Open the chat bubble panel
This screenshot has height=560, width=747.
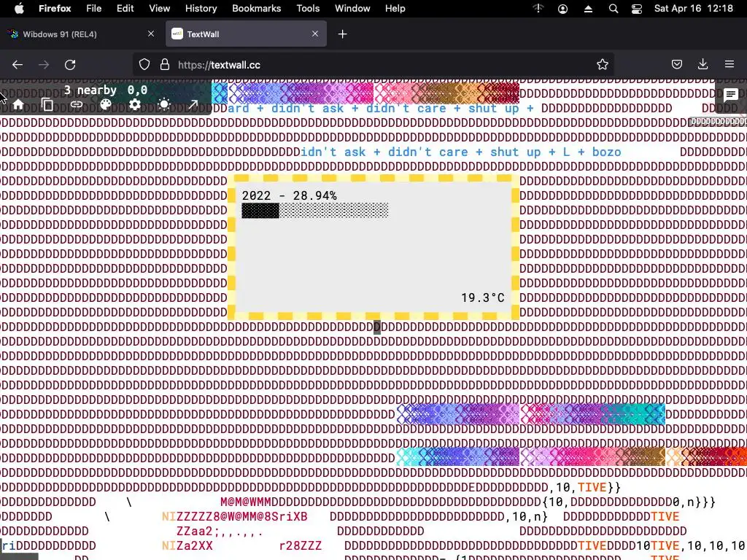click(x=730, y=96)
